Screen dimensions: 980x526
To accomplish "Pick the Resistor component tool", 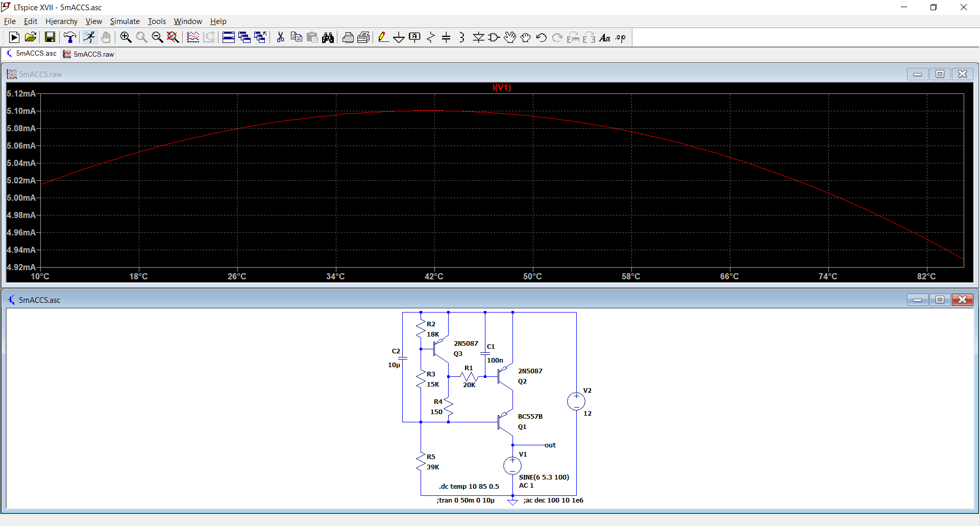I will pyautogui.click(x=431, y=37).
